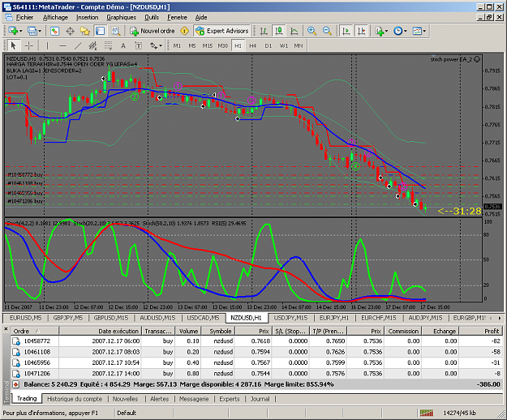Select the horizontal line tool
The height and width of the screenshot is (420, 507).
pyautogui.click(x=62, y=45)
